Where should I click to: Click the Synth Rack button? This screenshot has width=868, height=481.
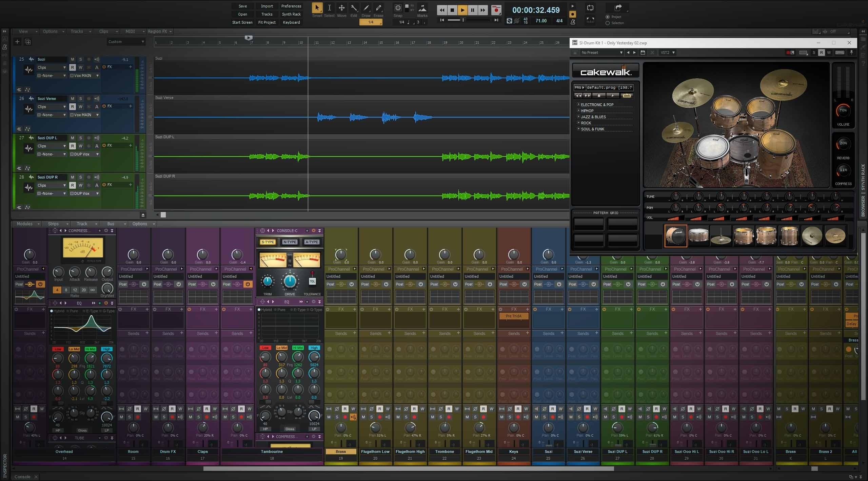click(x=291, y=14)
